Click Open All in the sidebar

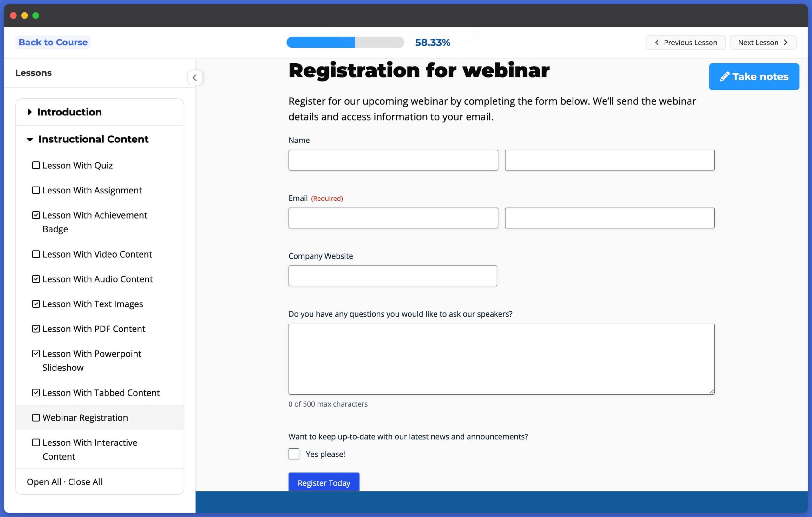tap(44, 481)
